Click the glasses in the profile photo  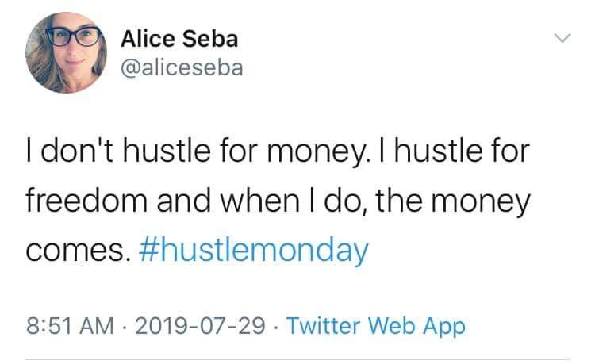tap(74, 36)
